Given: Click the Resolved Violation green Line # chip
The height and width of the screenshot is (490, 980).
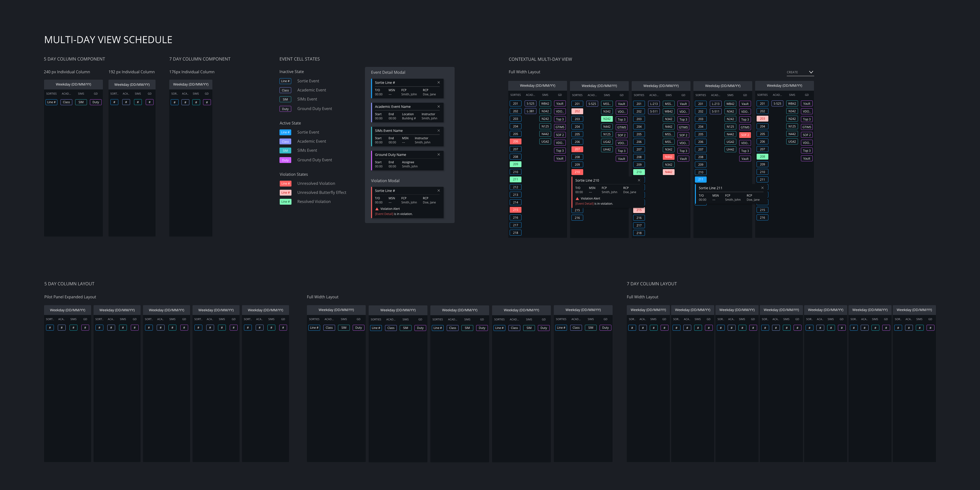Looking at the screenshot, I should [285, 202].
